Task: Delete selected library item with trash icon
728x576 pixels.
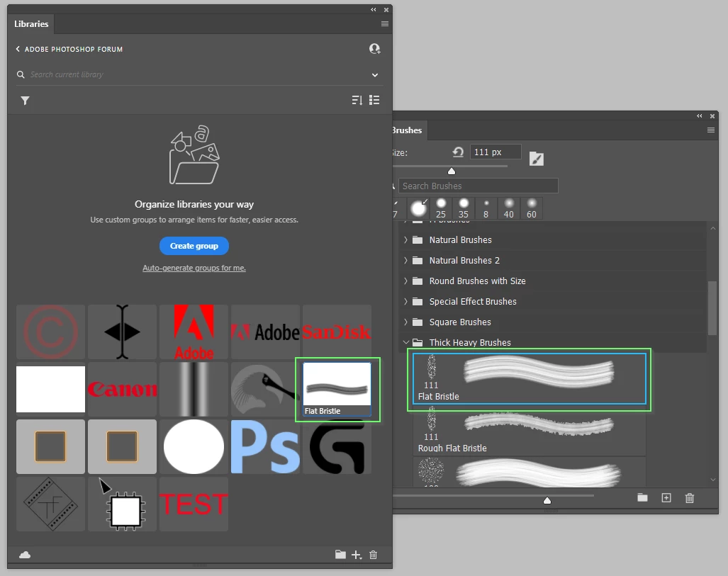Action: tap(374, 555)
